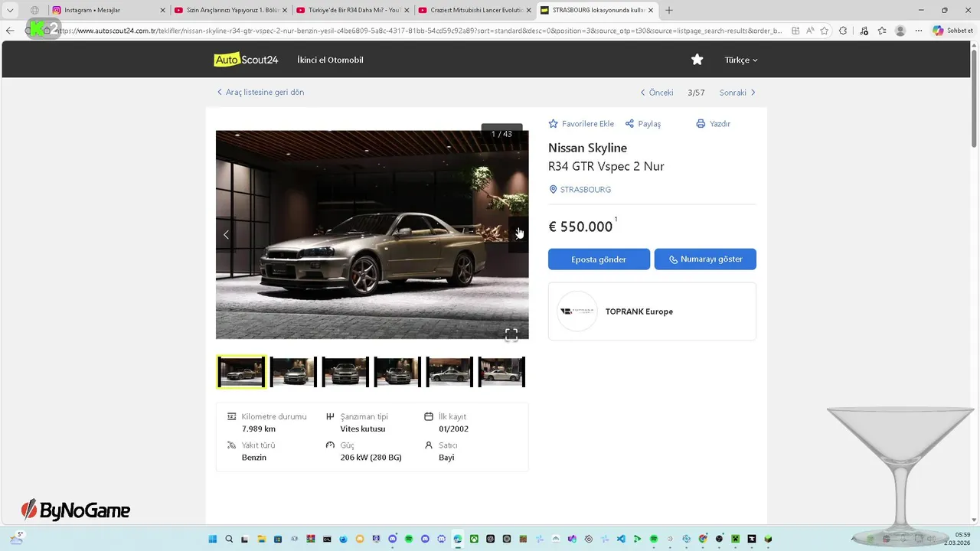Select the fourth photo thumbnail
This screenshot has width=980, height=551.
click(x=397, y=372)
